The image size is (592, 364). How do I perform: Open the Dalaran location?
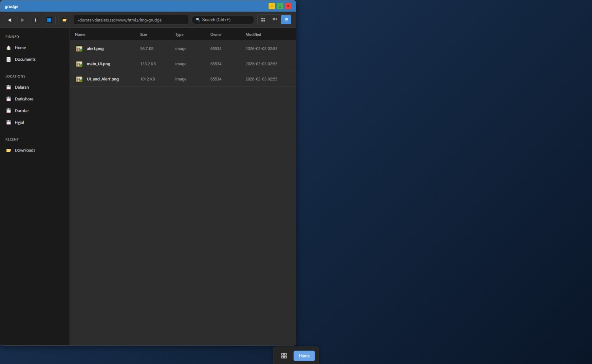point(22,87)
